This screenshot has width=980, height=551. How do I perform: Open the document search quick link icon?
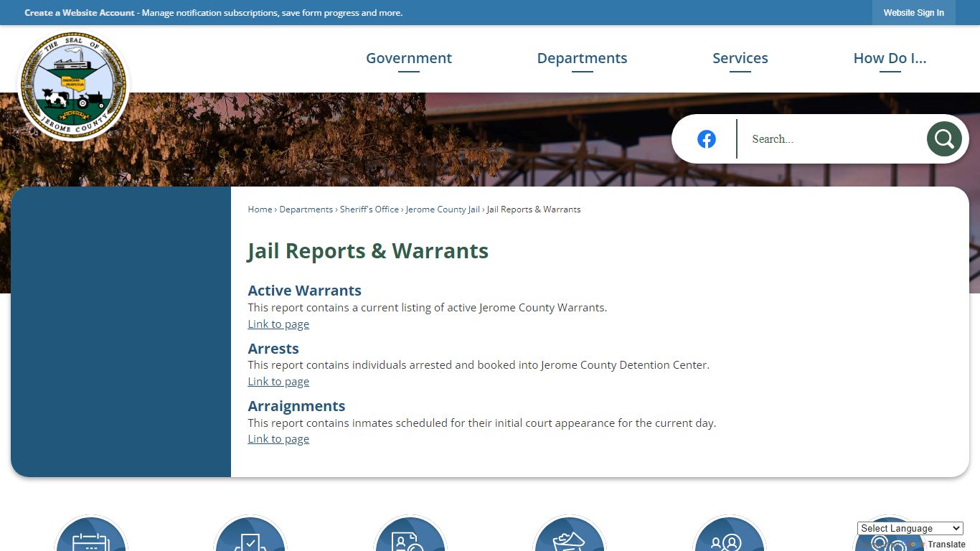coord(410,533)
